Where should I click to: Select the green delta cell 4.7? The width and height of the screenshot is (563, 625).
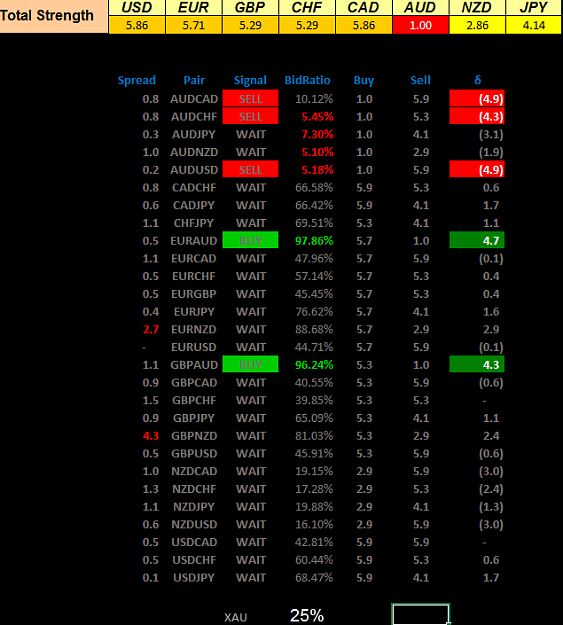click(x=477, y=240)
